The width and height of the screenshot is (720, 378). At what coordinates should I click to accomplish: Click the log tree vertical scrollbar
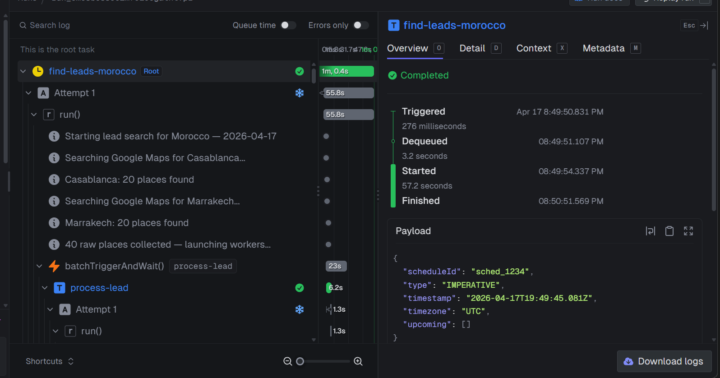click(x=314, y=76)
